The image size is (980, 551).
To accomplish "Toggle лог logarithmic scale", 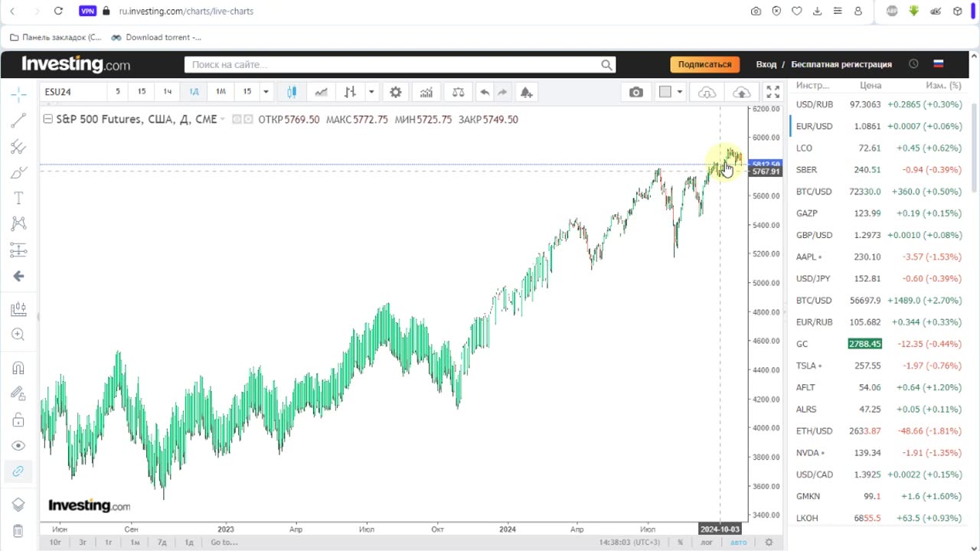I will pyautogui.click(x=707, y=543).
